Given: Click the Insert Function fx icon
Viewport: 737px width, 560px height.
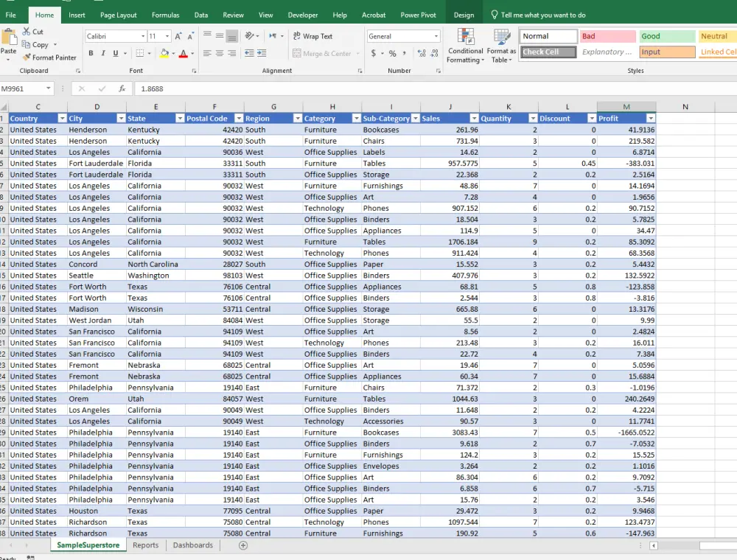Looking at the screenshot, I should (x=122, y=88).
